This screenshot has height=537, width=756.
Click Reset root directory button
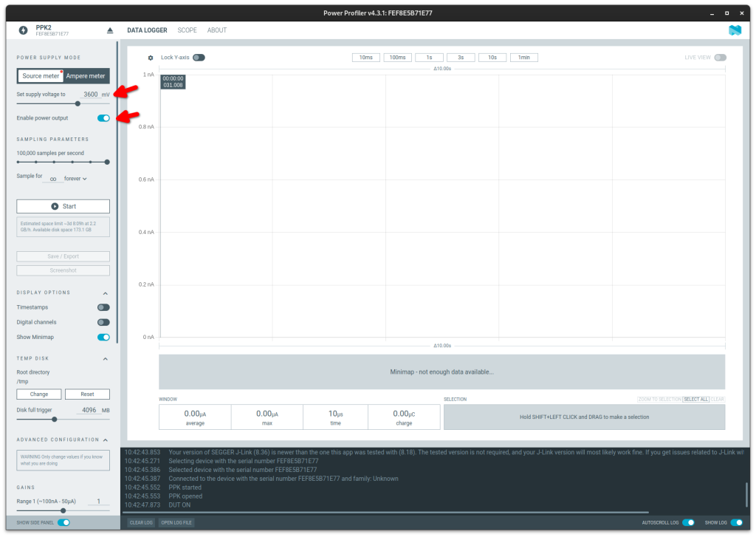pos(87,394)
